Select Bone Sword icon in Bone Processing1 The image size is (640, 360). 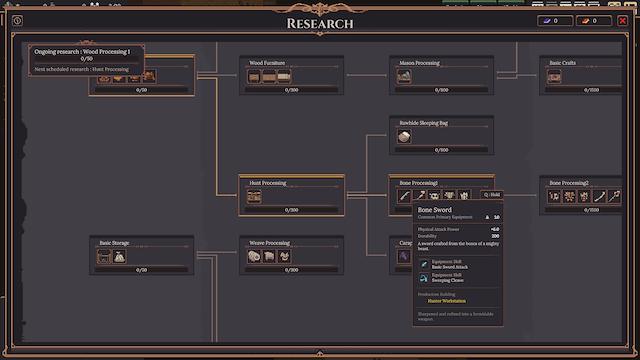tap(404, 196)
